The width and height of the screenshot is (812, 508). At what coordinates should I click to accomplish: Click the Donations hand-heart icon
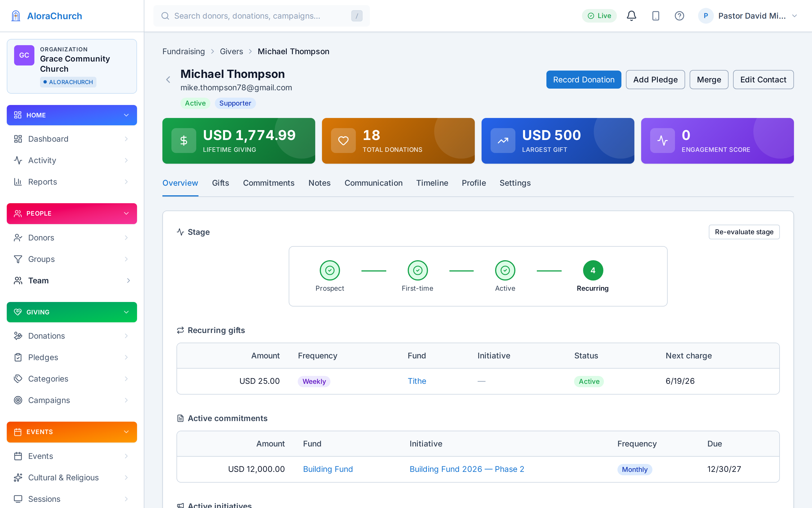click(18, 336)
